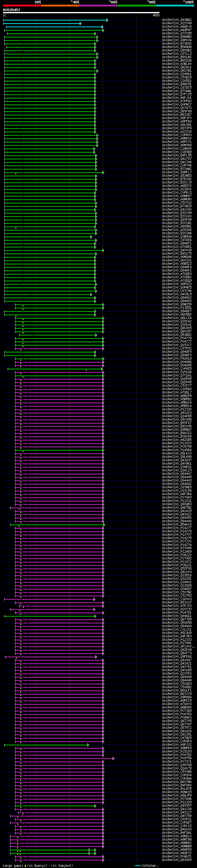Select hit label UniRef100_C6TM32
This screenshot has height=868, width=197.
pos(177,349)
